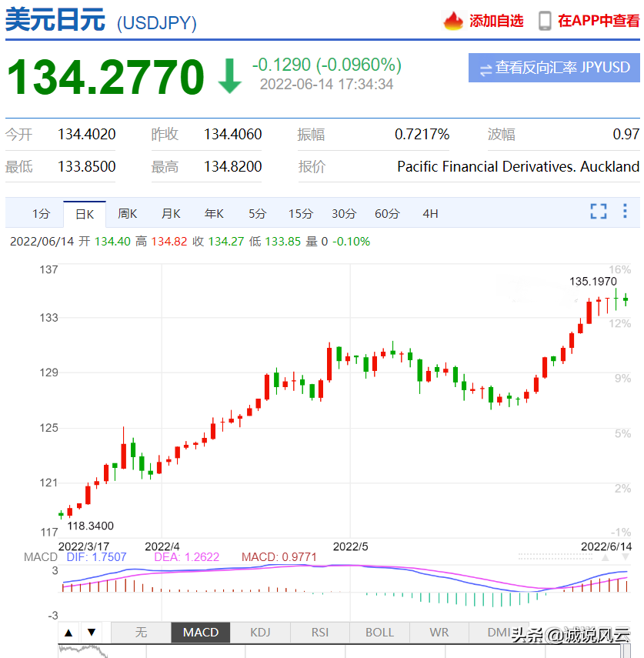Toggle the KDJ indicator
Image resolution: width=644 pixels, height=658 pixels.
click(260, 633)
